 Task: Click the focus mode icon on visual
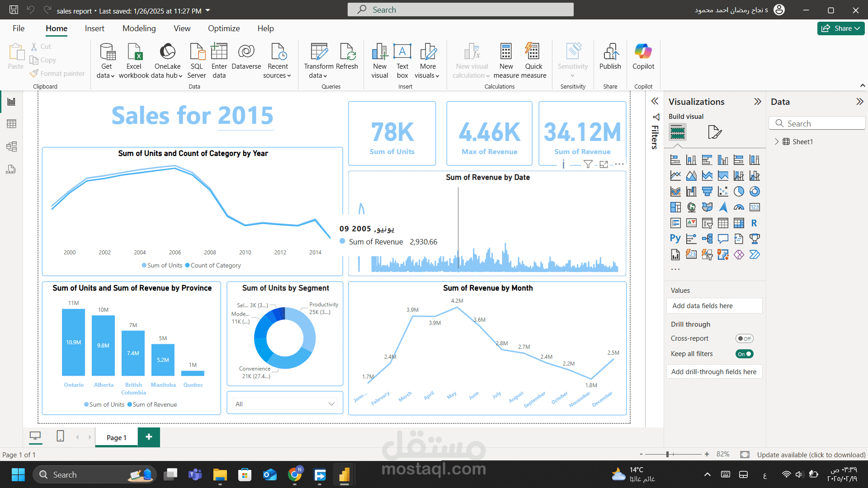pyautogui.click(x=604, y=164)
